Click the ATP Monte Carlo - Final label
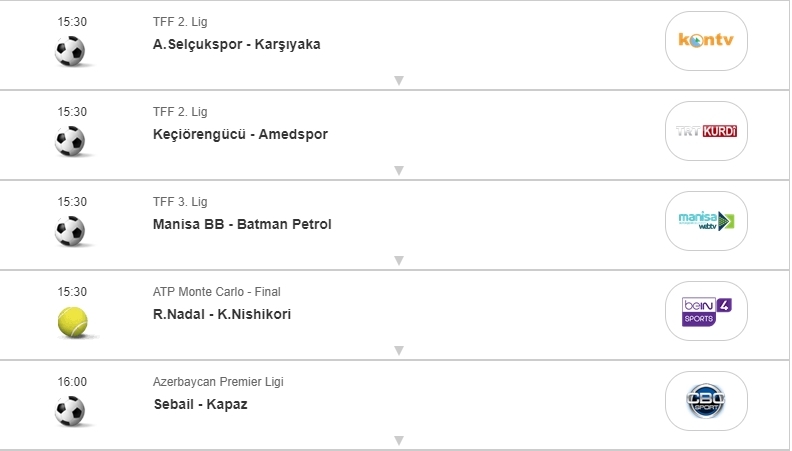The width and height of the screenshot is (792, 451). [x=216, y=292]
